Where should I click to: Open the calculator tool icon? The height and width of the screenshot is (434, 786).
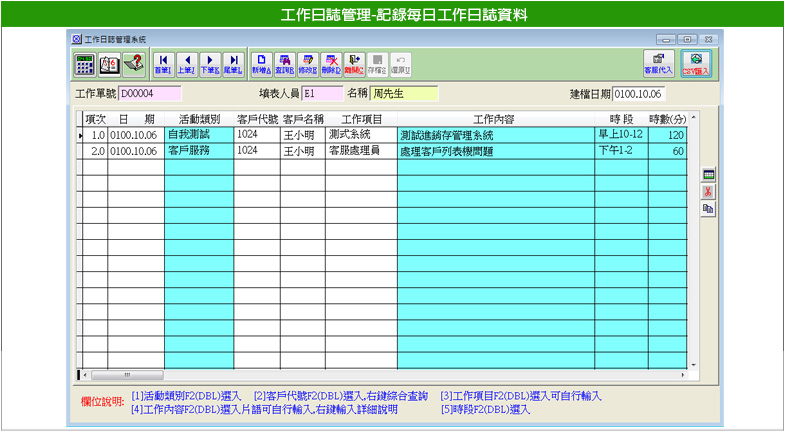[85, 64]
